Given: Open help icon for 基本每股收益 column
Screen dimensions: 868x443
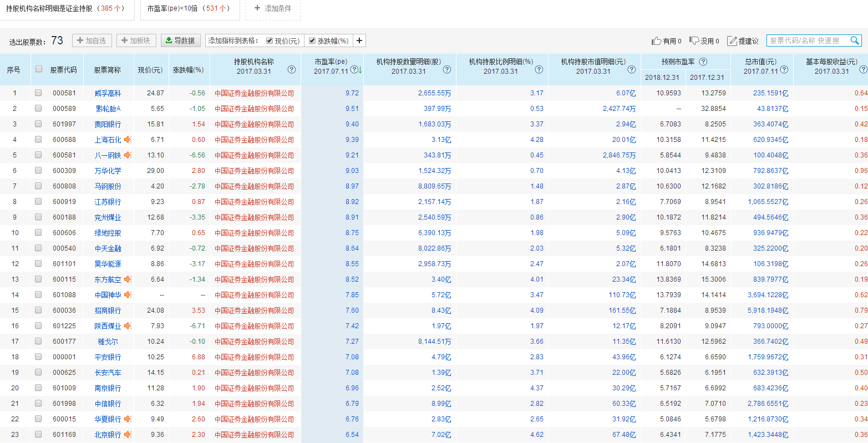Looking at the screenshot, I should (863, 70).
